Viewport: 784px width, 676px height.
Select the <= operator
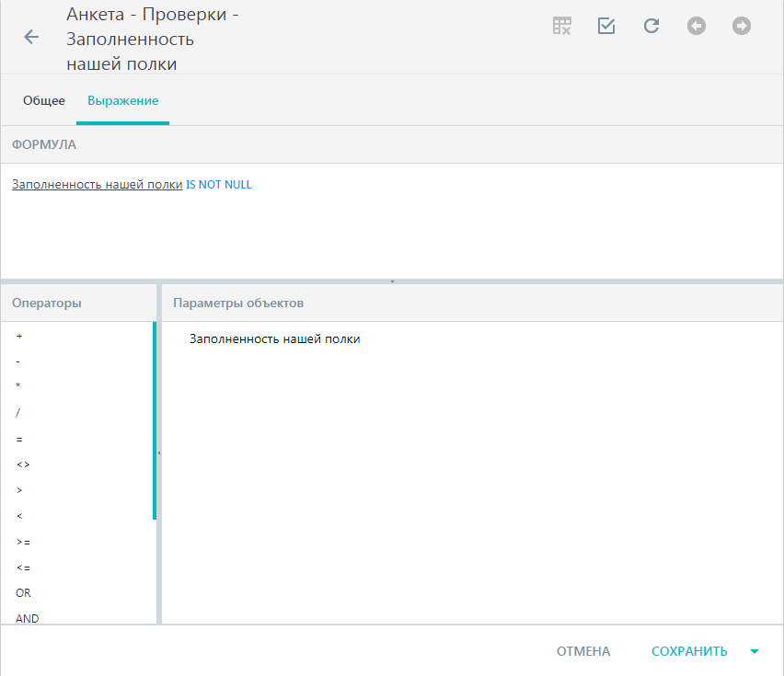(23, 567)
